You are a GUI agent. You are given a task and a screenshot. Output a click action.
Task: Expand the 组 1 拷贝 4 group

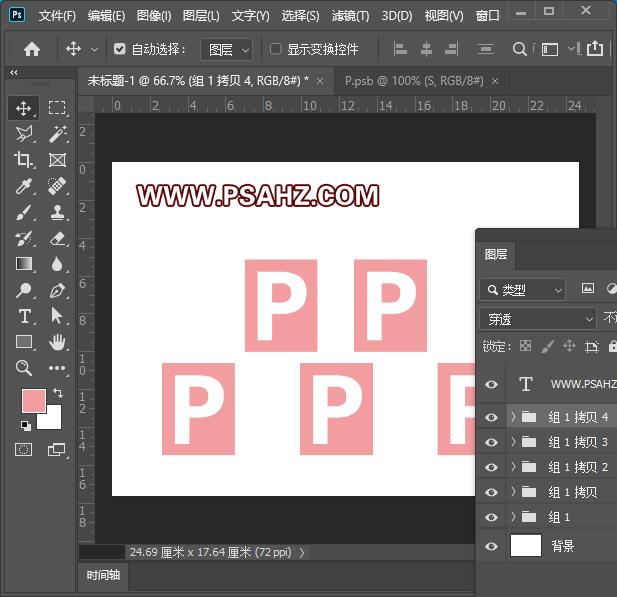(x=513, y=417)
